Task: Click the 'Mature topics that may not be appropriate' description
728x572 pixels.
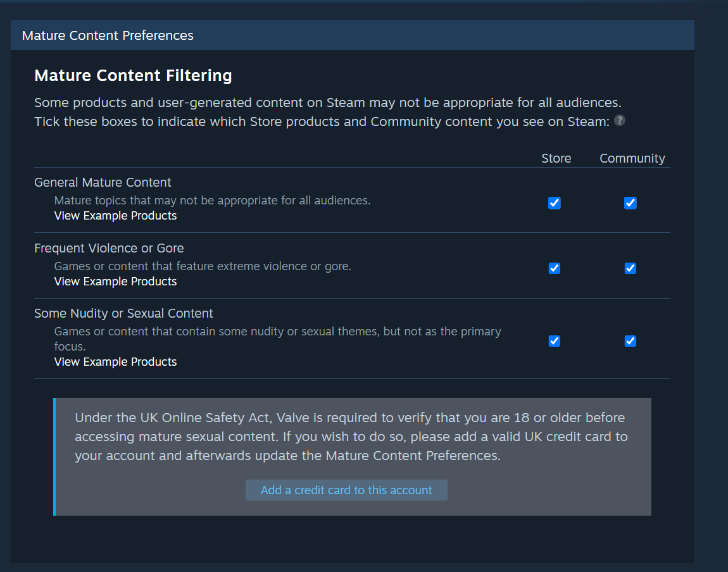Action: click(x=212, y=201)
